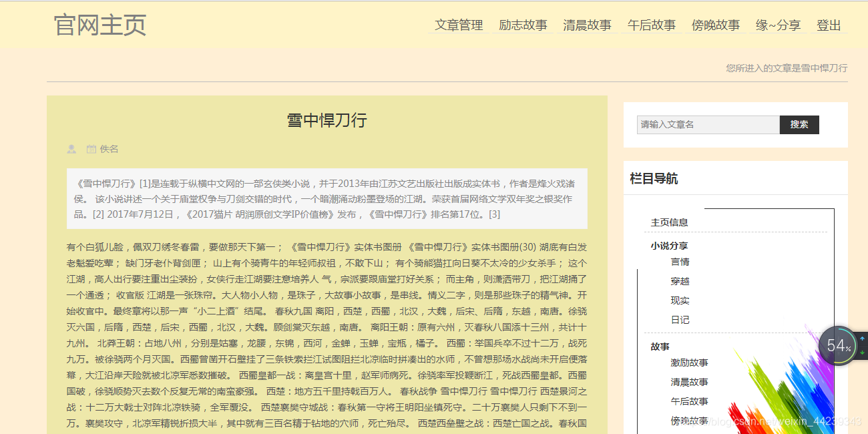Open 现实 novel category

[x=680, y=300]
